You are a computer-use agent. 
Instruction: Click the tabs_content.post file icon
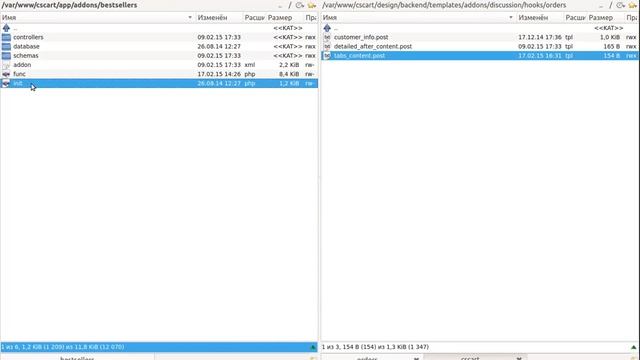point(327,56)
